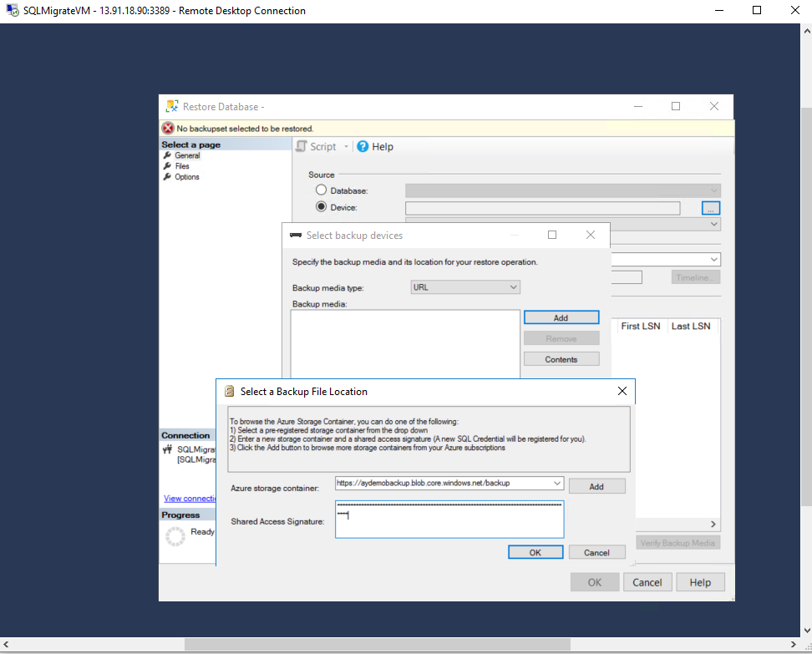812x654 pixels.
Task: Open the General page wrench icon
Action: 167,155
